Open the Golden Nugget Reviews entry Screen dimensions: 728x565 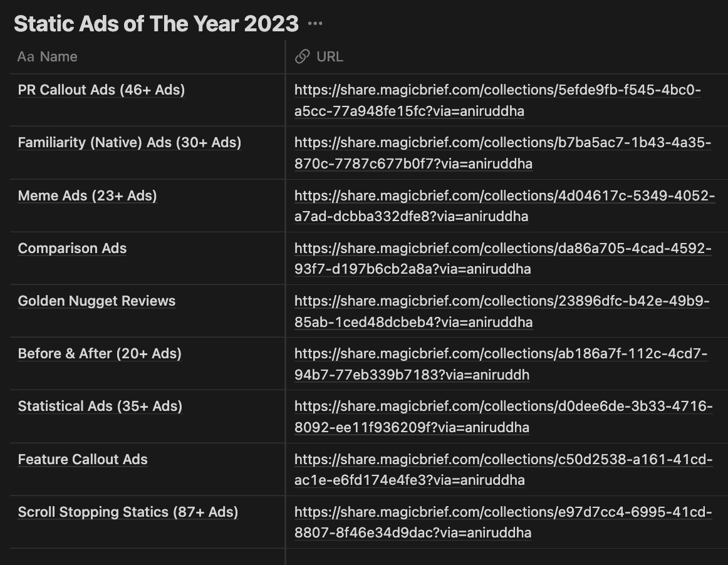96,301
